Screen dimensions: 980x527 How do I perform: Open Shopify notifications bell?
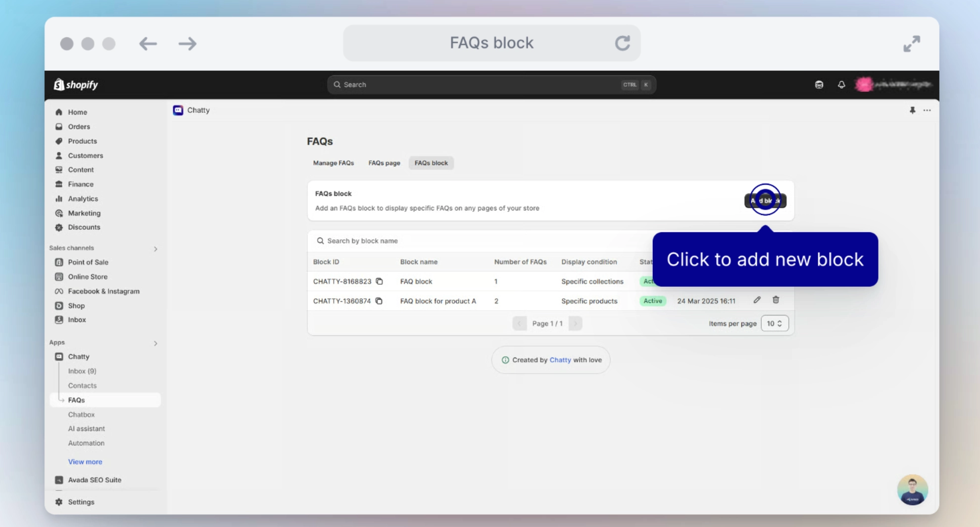[841, 85]
